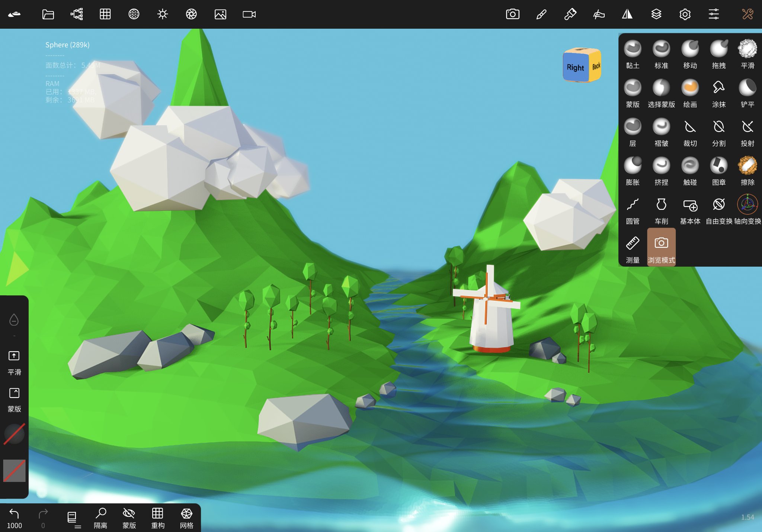Image resolution: width=762 pixels, height=532 pixels.
Task: Select the 铲平 (Flatten) tool
Action: click(x=747, y=93)
